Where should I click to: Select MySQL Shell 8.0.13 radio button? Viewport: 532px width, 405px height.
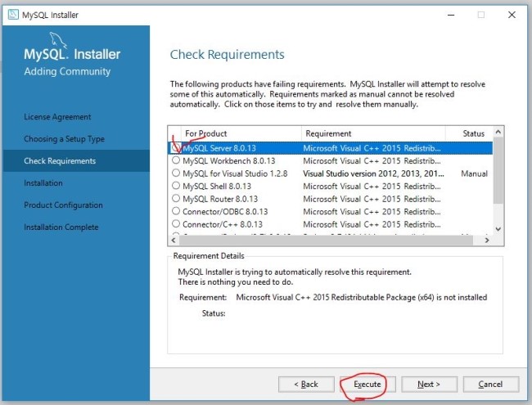click(176, 186)
